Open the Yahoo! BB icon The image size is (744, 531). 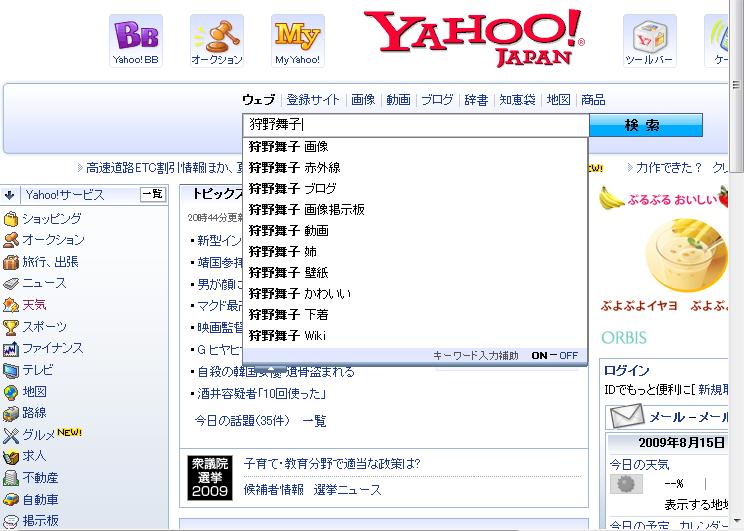[x=136, y=41]
